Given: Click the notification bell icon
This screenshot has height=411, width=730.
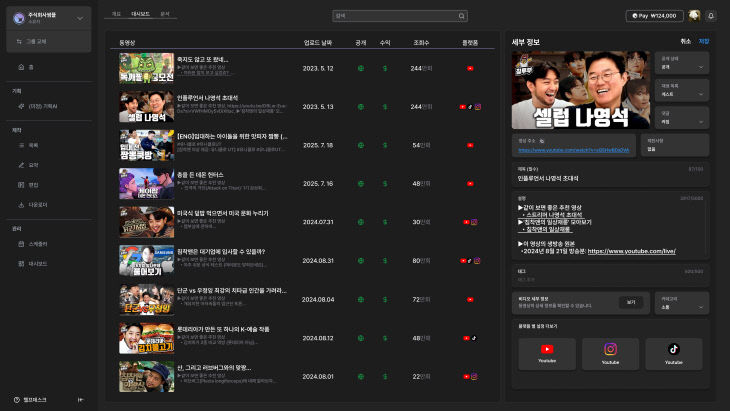Looking at the screenshot, I should pyautogui.click(x=711, y=16).
